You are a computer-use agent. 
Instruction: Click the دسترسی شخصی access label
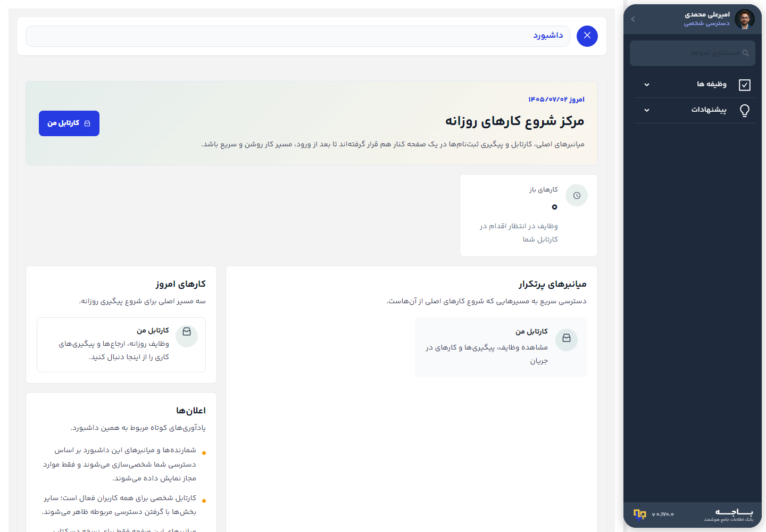[707, 23]
